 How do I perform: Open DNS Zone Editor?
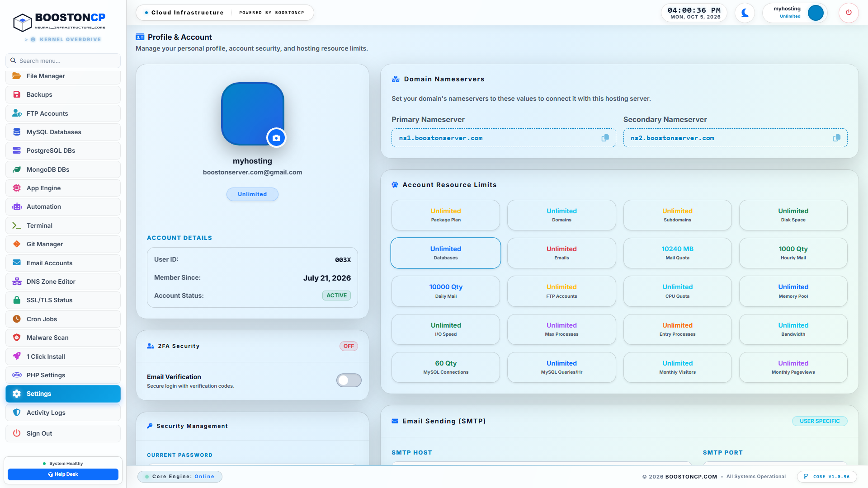(x=63, y=282)
